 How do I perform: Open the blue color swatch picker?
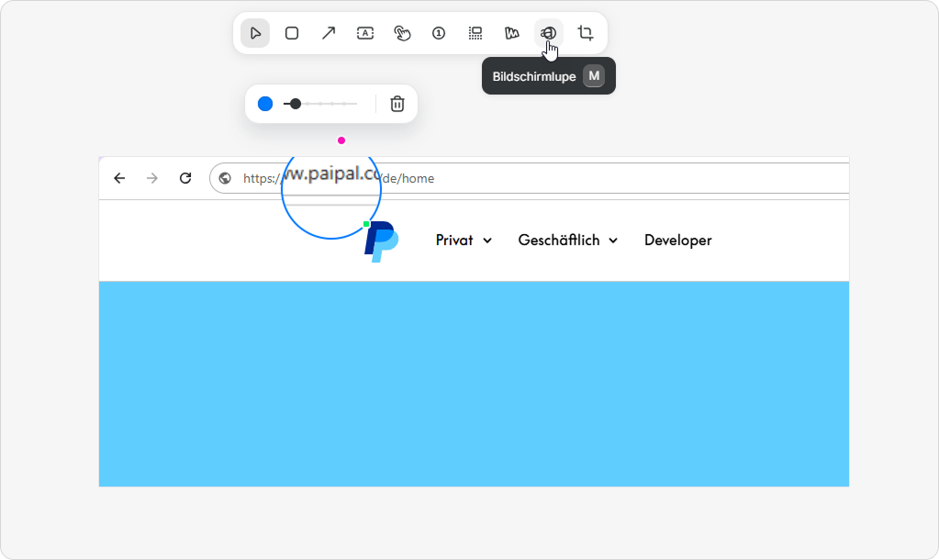point(265,104)
